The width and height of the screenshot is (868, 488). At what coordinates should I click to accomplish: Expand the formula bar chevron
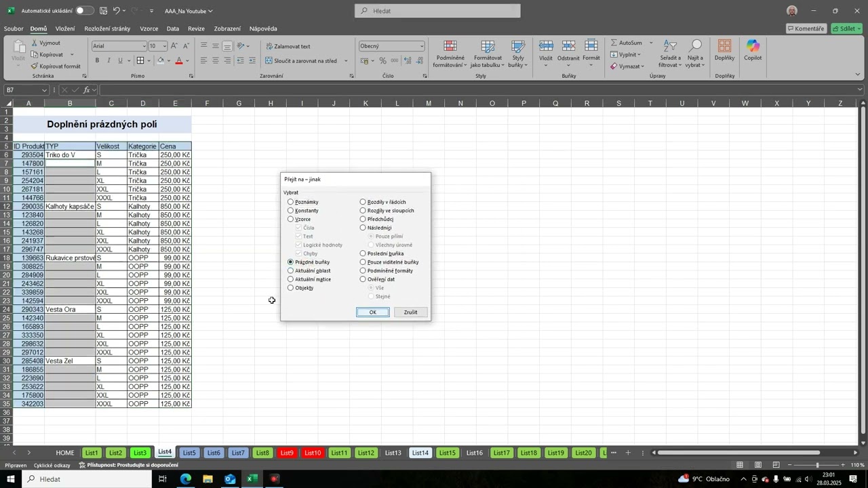coord(861,89)
